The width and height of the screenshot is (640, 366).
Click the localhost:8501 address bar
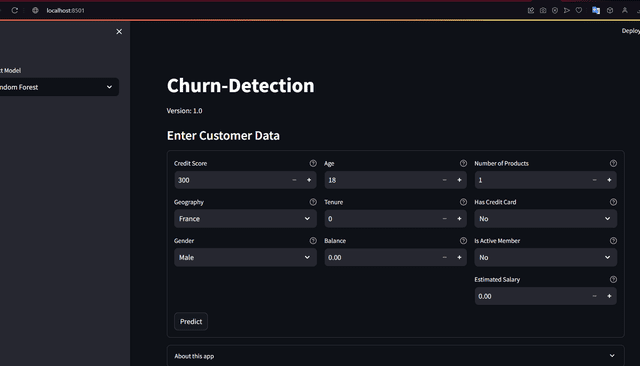pyautogui.click(x=65, y=10)
